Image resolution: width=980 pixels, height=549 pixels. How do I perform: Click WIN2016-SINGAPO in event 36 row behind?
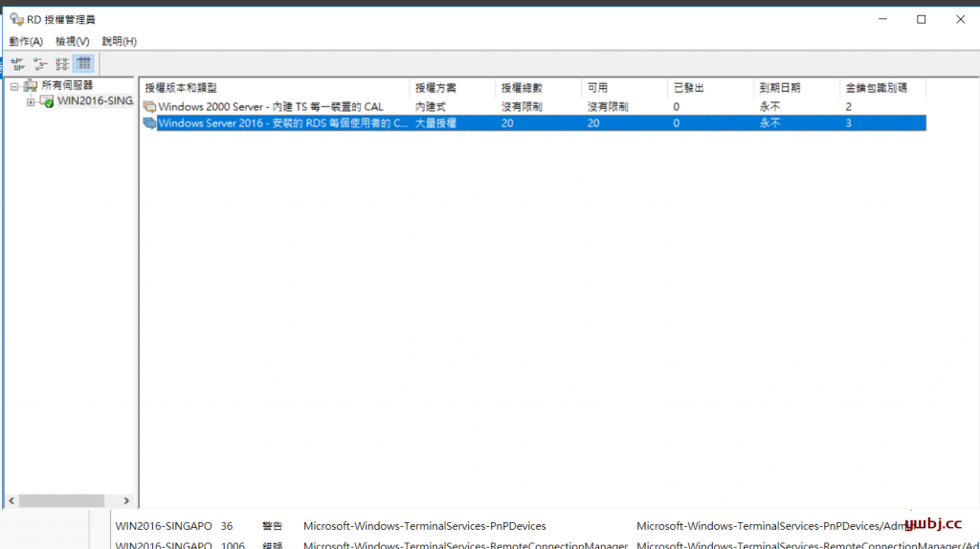coord(164,526)
